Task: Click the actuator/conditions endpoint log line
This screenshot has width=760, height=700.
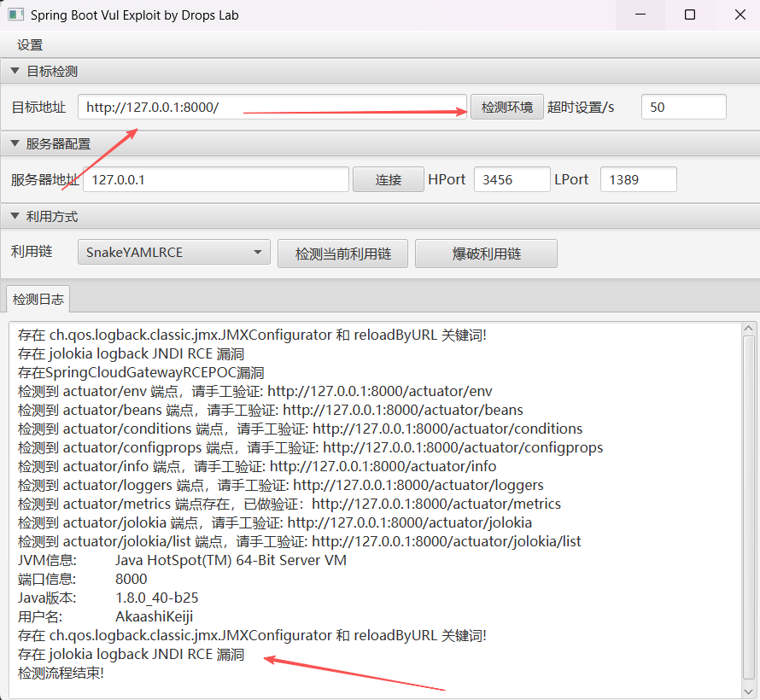Action: coord(300,429)
